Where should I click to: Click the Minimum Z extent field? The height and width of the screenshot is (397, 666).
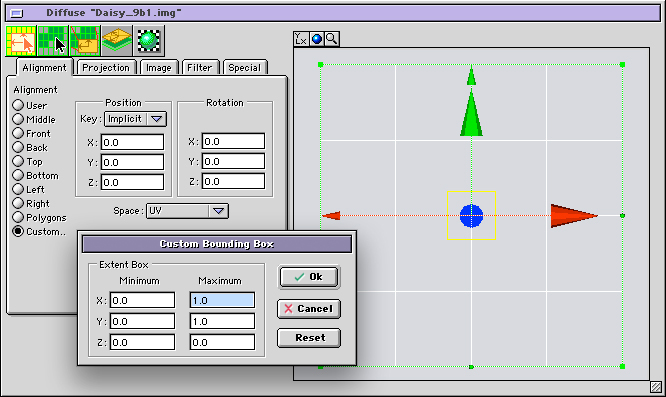coord(142,342)
